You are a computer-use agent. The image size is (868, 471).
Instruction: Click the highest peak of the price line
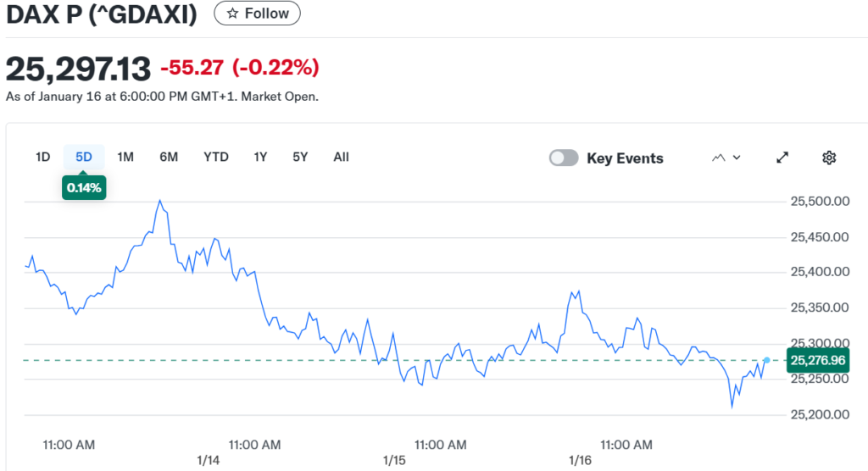pos(159,201)
